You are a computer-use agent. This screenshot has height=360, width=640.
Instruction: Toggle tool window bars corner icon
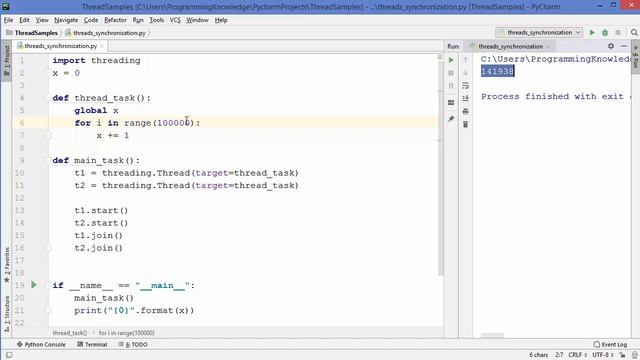(x=9, y=356)
